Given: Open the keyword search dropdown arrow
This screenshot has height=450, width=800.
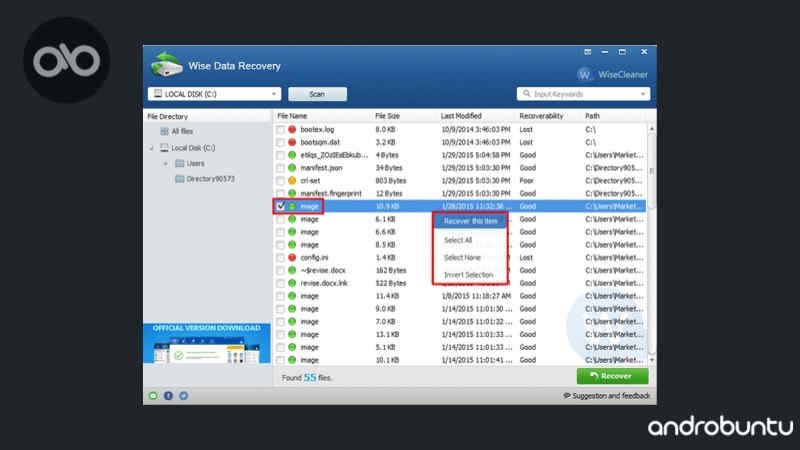Looking at the screenshot, I should point(643,94).
